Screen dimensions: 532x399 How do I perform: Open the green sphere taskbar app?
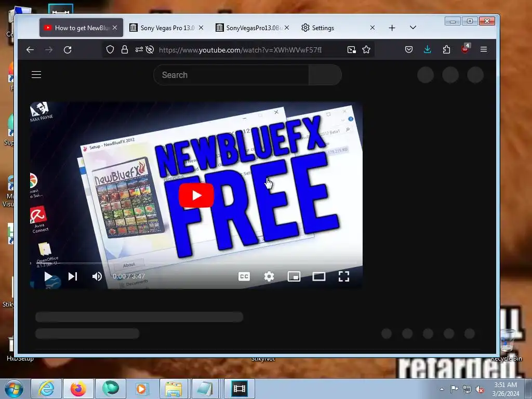pos(111,389)
